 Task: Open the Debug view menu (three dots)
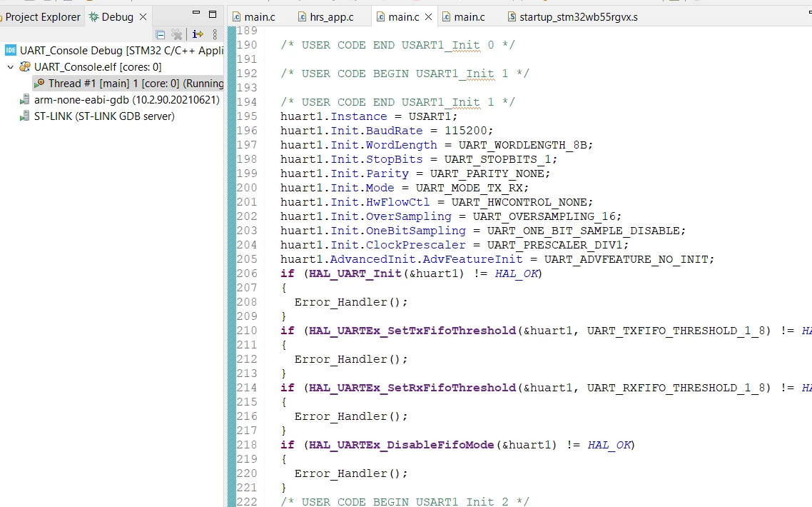(215, 34)
